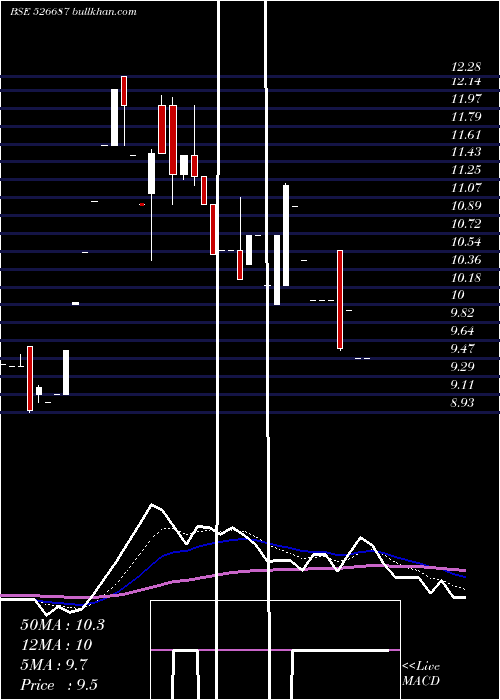Click the 10.18 price axis label
Image resolution: width=500 pixels, height=700 pixels.
pos(466,278)
